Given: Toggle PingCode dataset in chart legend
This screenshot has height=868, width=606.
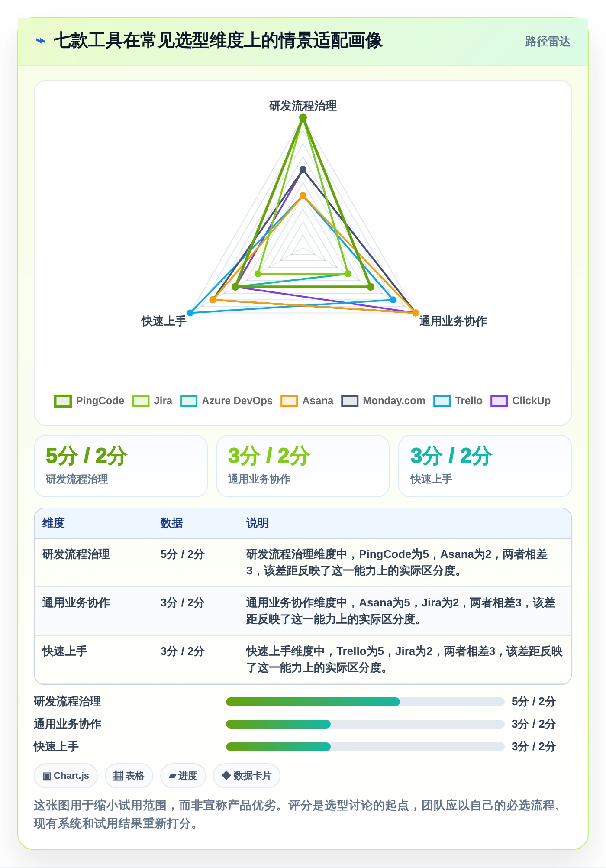Looking at the screenshot, I should coord(89,401).
